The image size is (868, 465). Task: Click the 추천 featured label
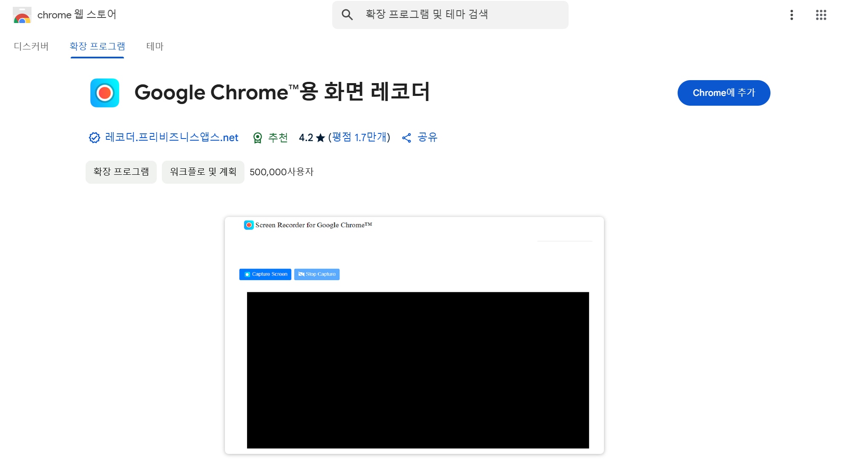point(278,137)
